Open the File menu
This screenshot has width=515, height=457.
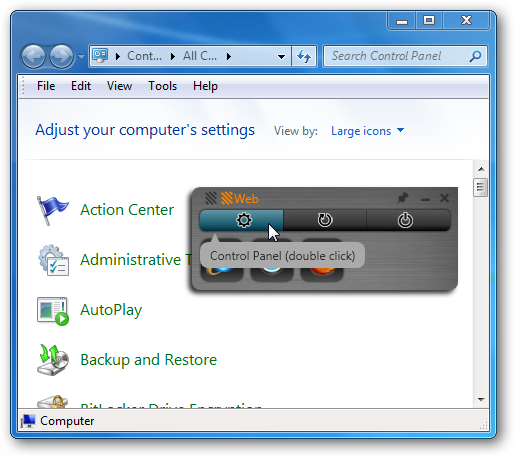46,86
